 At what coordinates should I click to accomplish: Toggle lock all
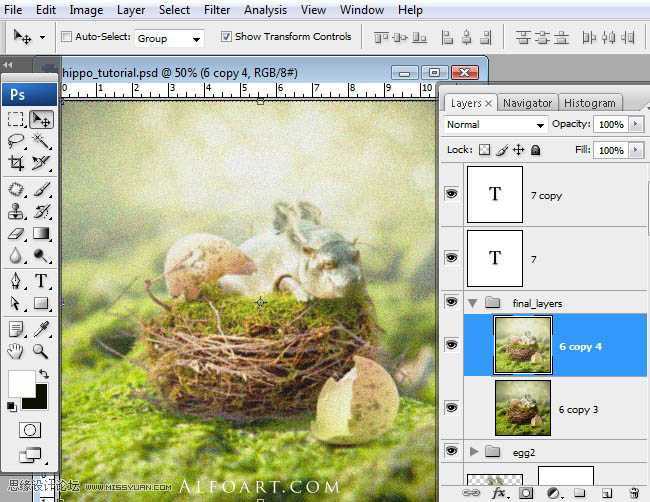(x=536, y=150)
